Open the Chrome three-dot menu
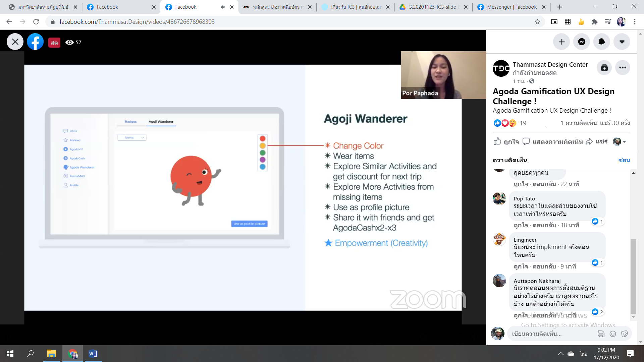 tap(635, 22)
